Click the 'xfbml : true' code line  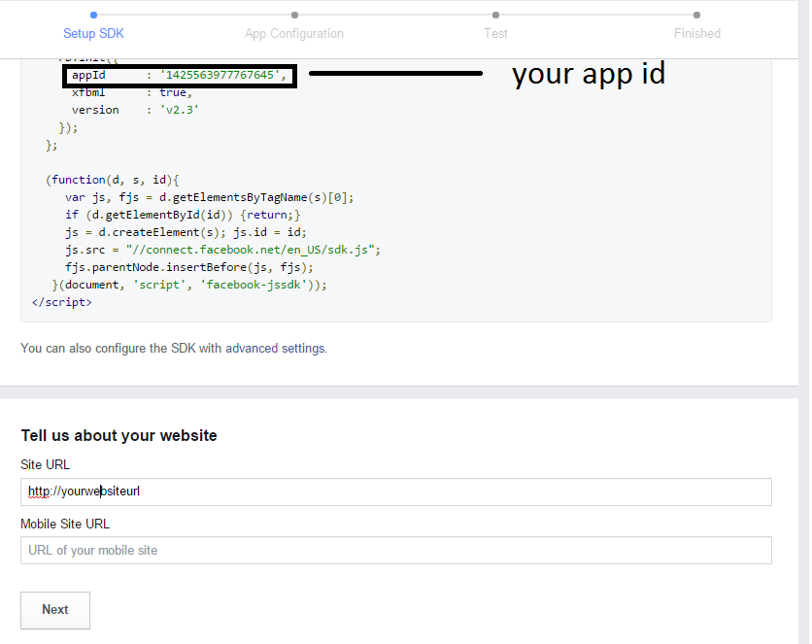tap(132, 92)
